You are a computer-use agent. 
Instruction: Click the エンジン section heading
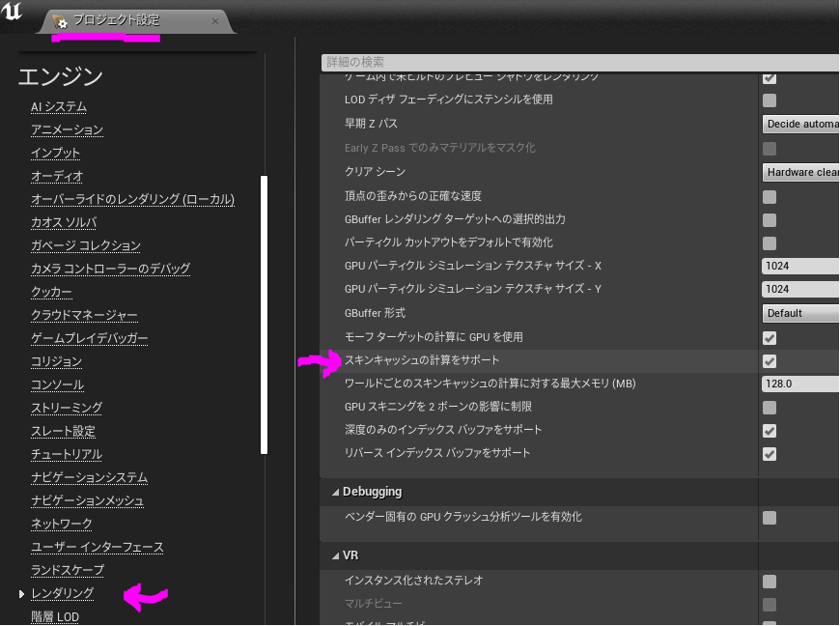tap(61, 76)
